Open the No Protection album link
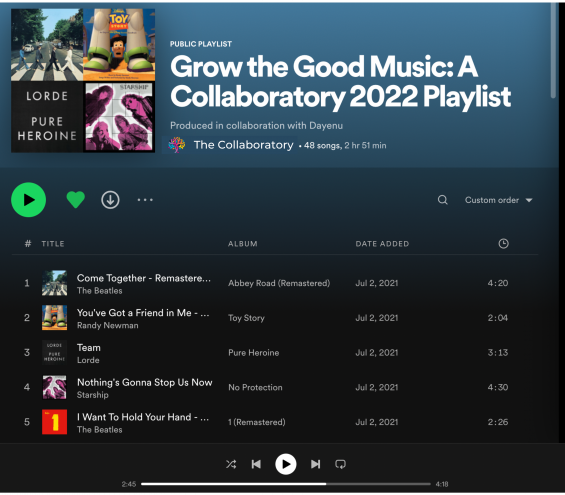Screen dimensions: 565x495 click(255, 387)
